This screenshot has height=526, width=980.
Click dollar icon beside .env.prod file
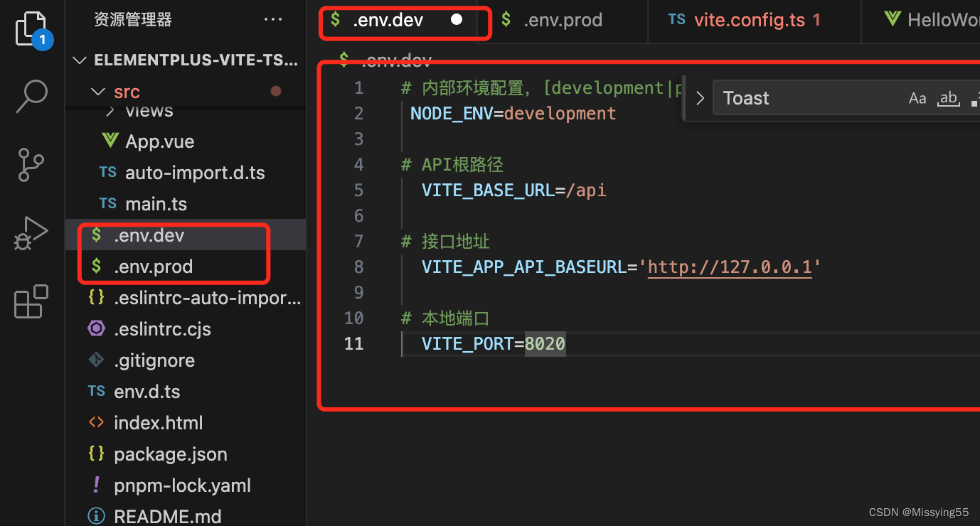pos(96,266)
